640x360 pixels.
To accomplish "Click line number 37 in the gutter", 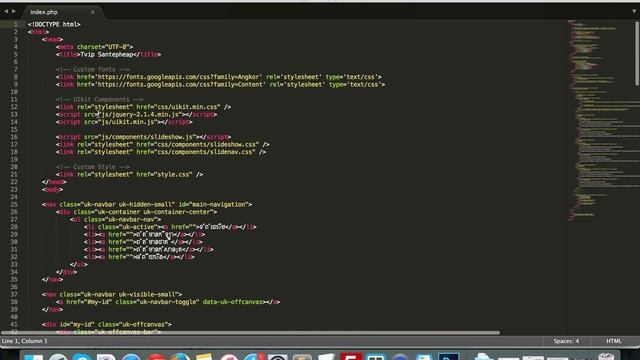I will pyautogui.click(x=14, y=295).
